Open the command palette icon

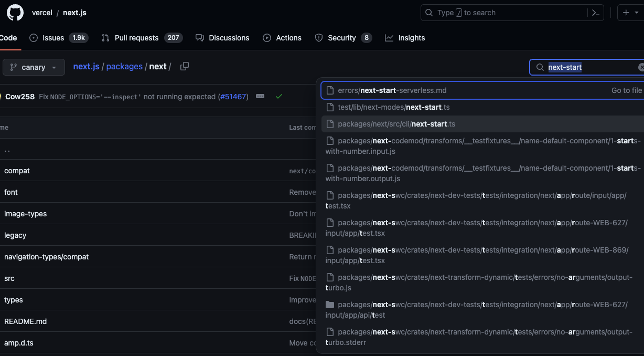(x=595, y=13)
